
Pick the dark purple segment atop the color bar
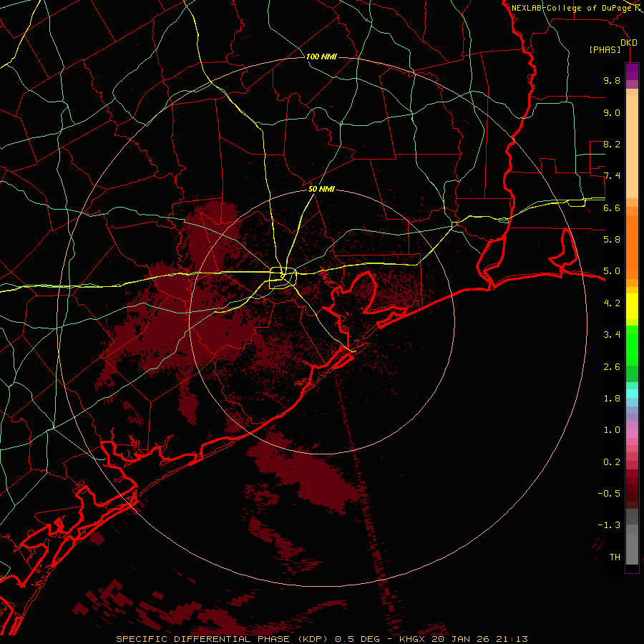point(632,72)
